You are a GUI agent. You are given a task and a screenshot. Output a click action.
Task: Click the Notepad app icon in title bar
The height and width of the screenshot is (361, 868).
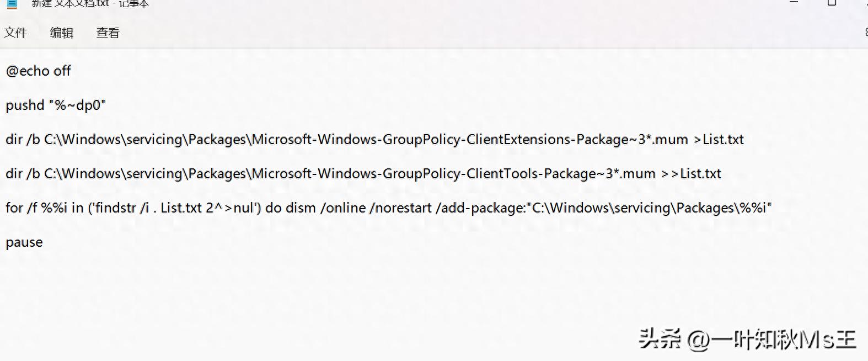pos(12,4)
